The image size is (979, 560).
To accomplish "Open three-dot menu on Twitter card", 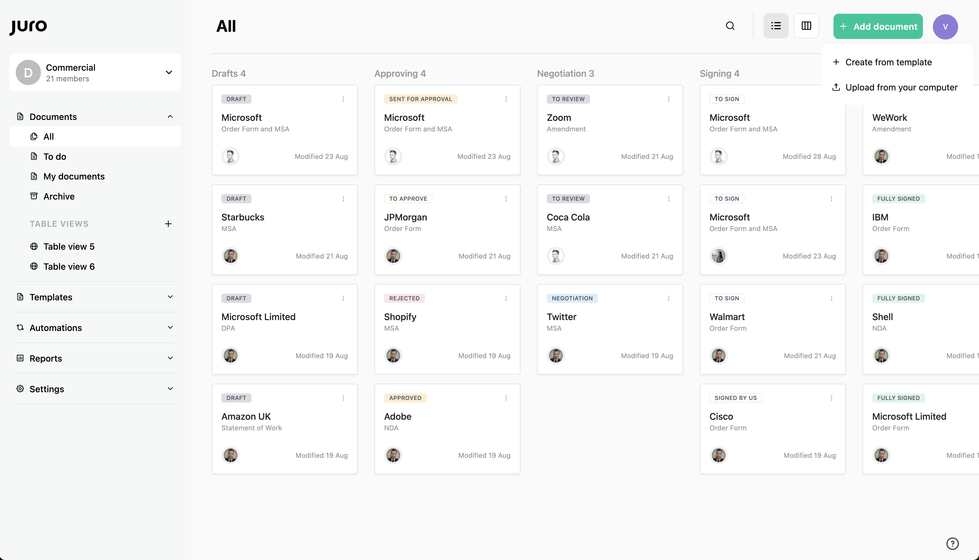I will click(x=669, y=298).
